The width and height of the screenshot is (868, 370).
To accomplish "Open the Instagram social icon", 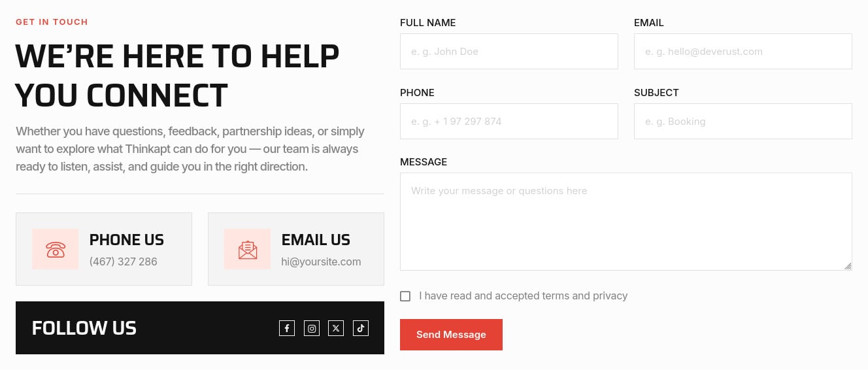I will (312, 328).
